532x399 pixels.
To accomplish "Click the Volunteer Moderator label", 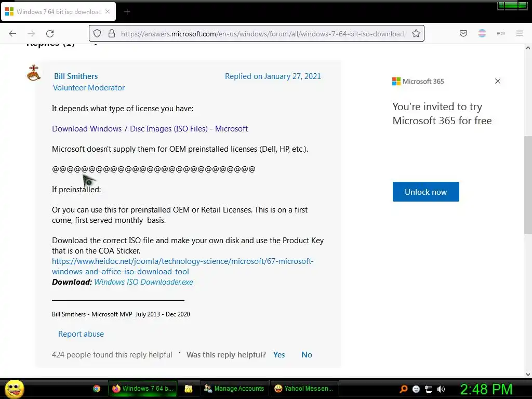I will point(89,87).
